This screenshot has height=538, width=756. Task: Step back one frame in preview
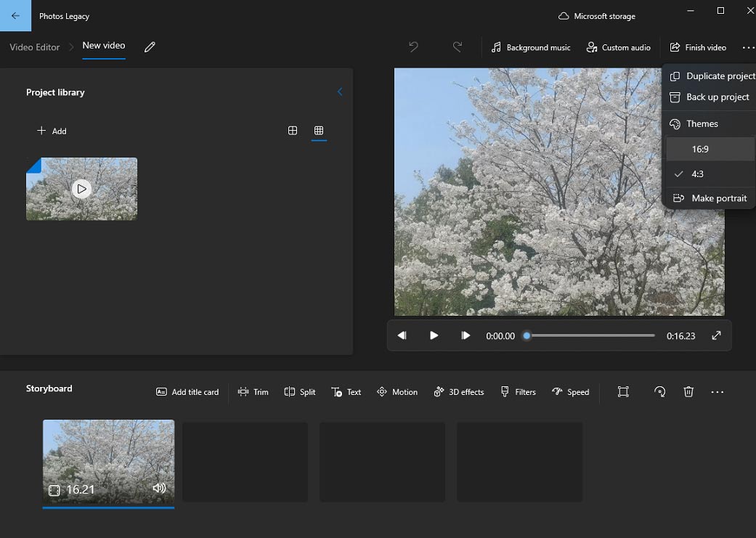(x=402, y=335)
